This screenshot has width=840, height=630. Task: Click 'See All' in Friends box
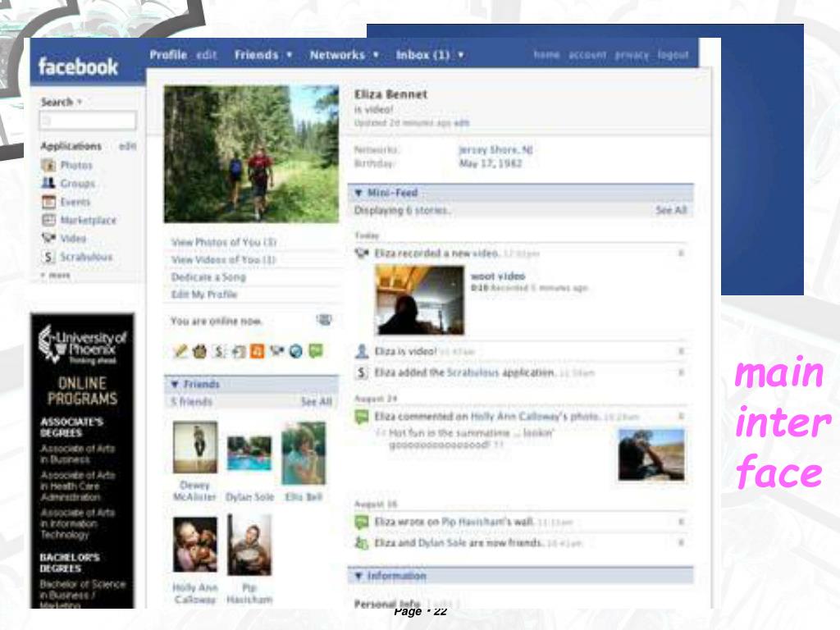pyautogui.click(x=317, y=401)
